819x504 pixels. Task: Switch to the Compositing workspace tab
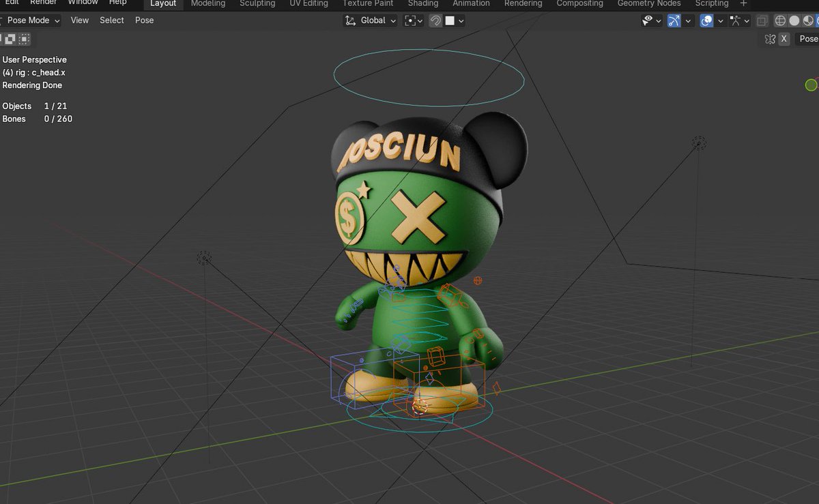(580, 3)
